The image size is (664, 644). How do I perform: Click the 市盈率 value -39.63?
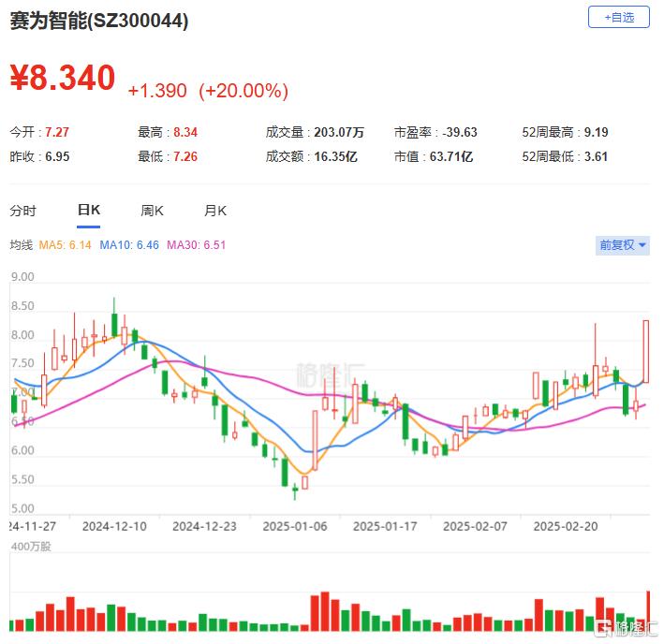(460, 132)
